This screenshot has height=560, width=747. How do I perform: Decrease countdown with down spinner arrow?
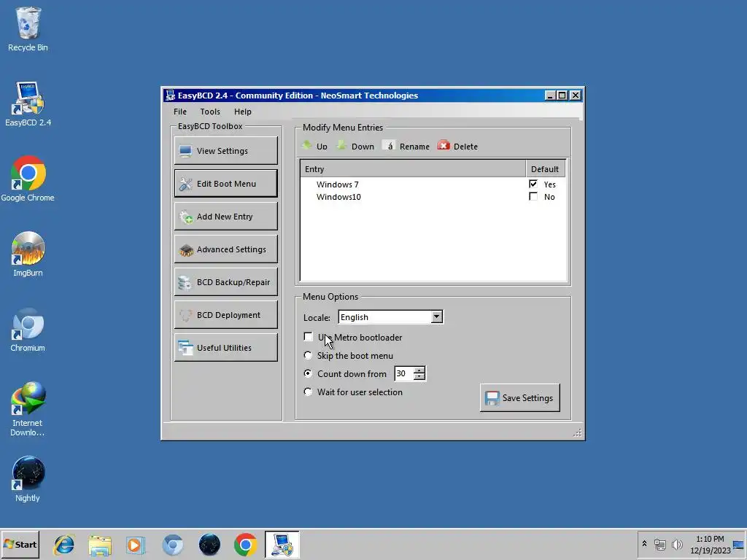click(x=419, y=377)
